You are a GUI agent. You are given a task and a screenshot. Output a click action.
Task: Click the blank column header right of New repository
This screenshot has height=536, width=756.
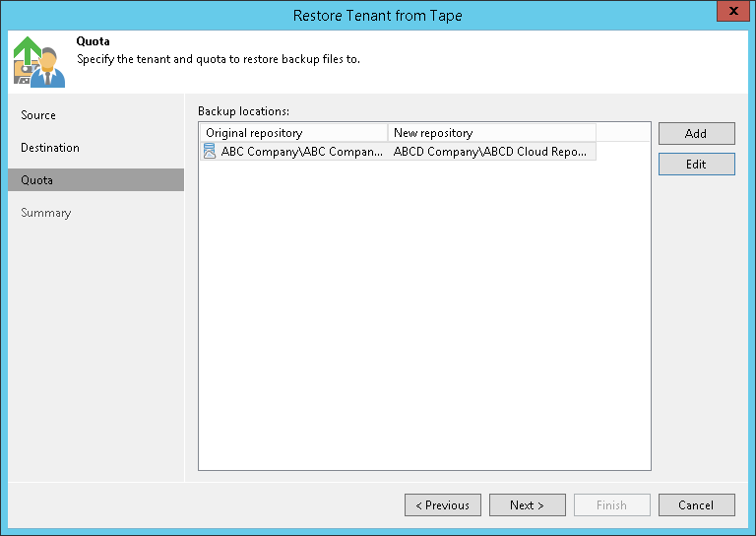pyautogui.click(x=622, y=132)
